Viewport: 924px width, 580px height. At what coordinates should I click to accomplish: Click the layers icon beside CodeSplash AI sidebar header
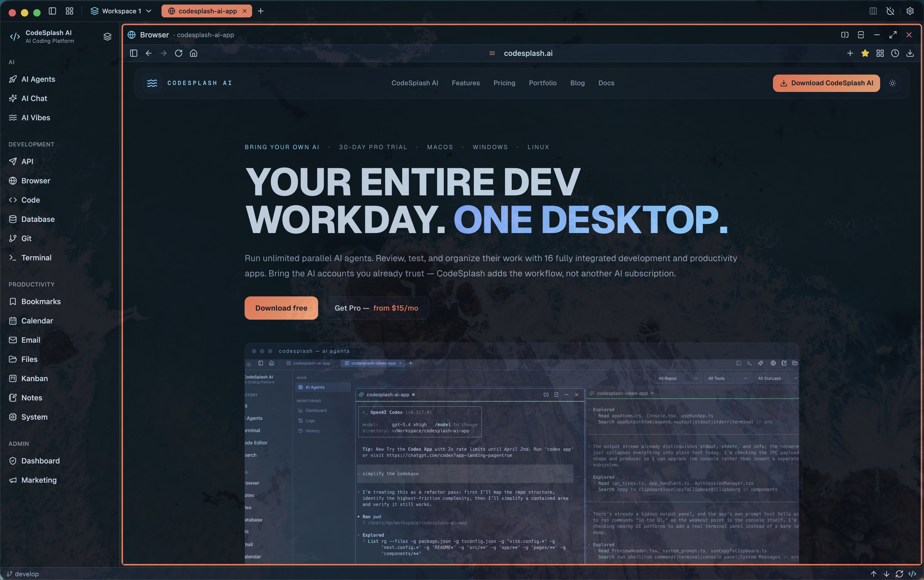tap(107, 36)
